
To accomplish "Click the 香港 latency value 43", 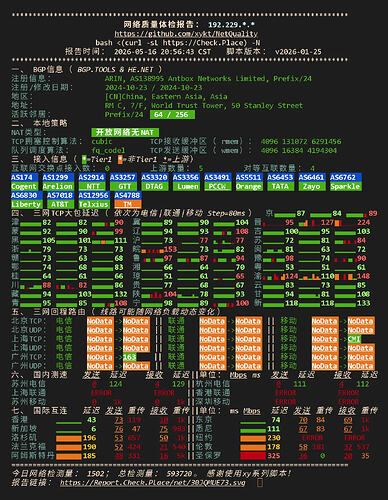I will coord(92,420).
